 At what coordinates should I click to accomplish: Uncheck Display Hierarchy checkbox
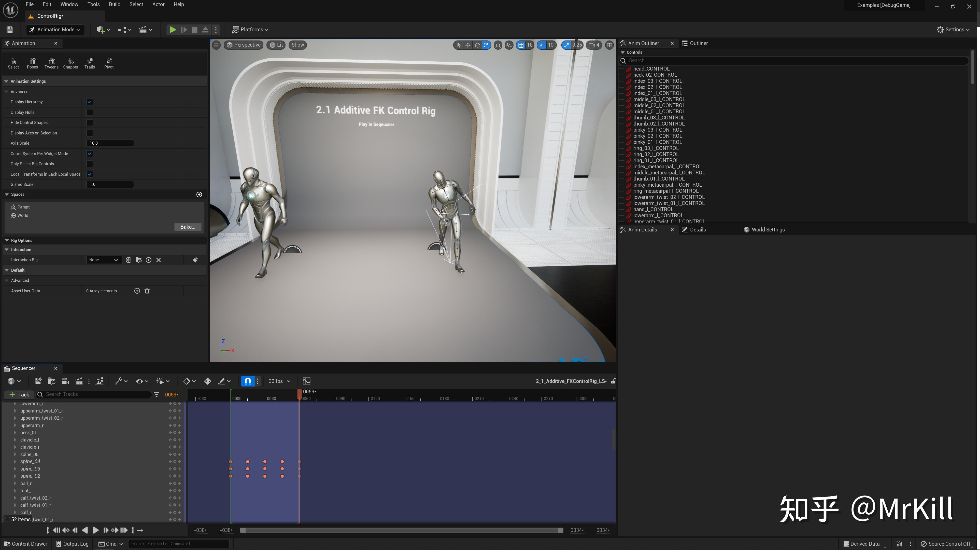pyautogui.click(x=90, y=102)
